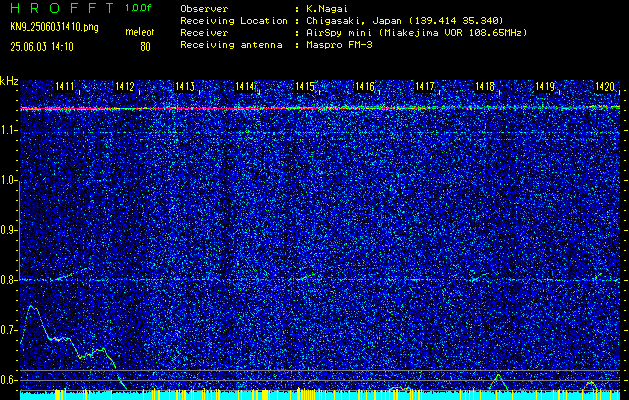Viewport: 629px width, 400px height.
Task: Click the 1.0 frequency axis label
Action: [x=8, y=181]
